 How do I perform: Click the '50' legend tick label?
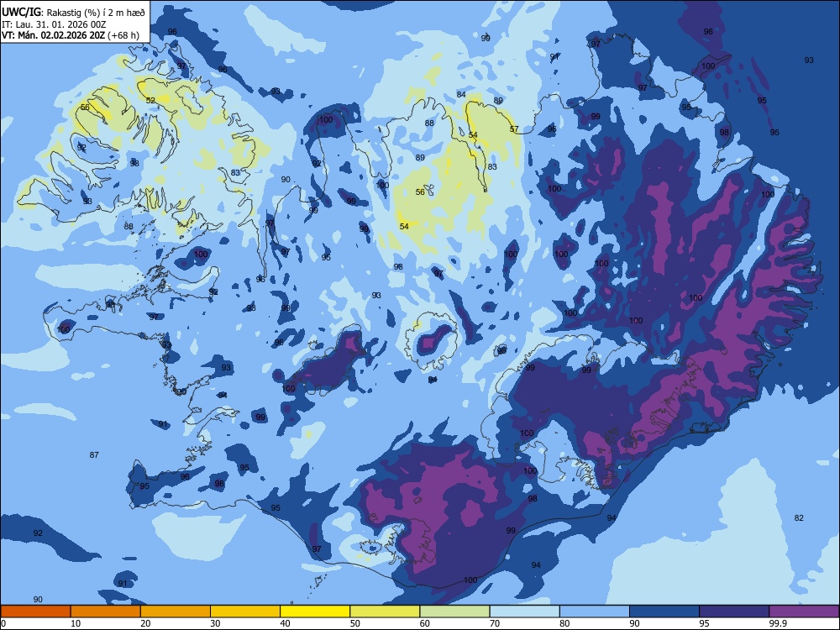(x=354, y=623)
